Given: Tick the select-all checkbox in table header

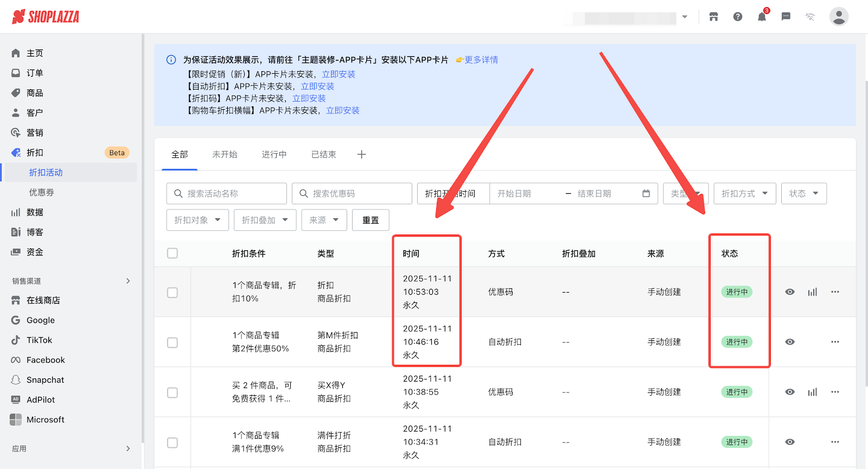Looking at the screenshot, I should pos(173,253).
